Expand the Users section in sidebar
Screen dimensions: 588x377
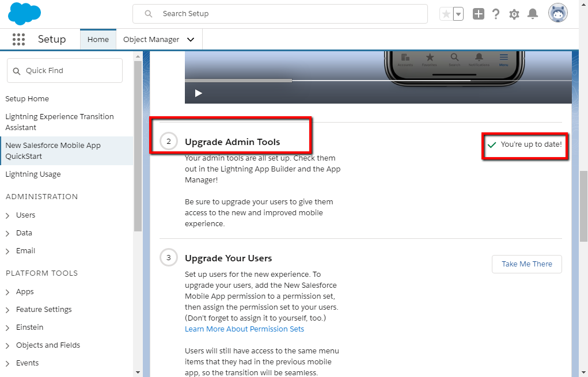(7, 215)
